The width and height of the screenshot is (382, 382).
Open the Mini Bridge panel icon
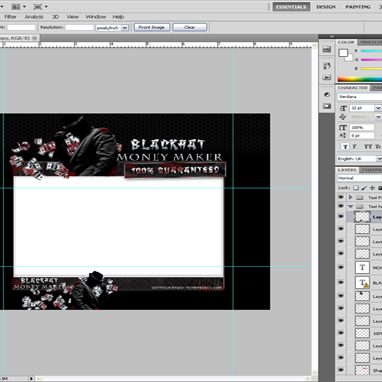point(327,49)
